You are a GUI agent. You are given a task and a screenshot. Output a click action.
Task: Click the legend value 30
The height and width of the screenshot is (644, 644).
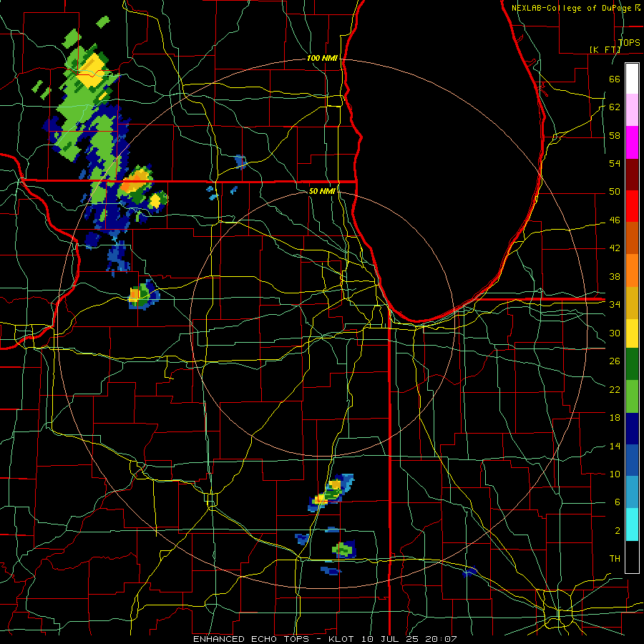tap(615, 333)
